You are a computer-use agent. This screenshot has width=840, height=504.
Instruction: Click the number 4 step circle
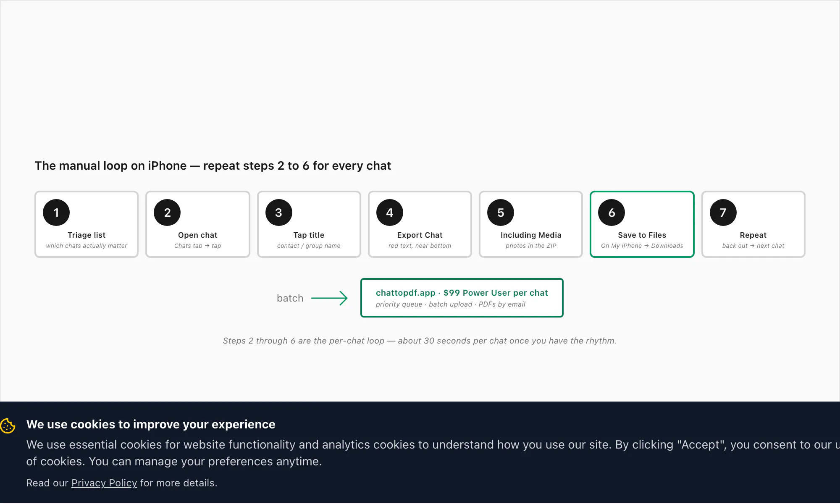pyautogui.click(x=389, y=213)
